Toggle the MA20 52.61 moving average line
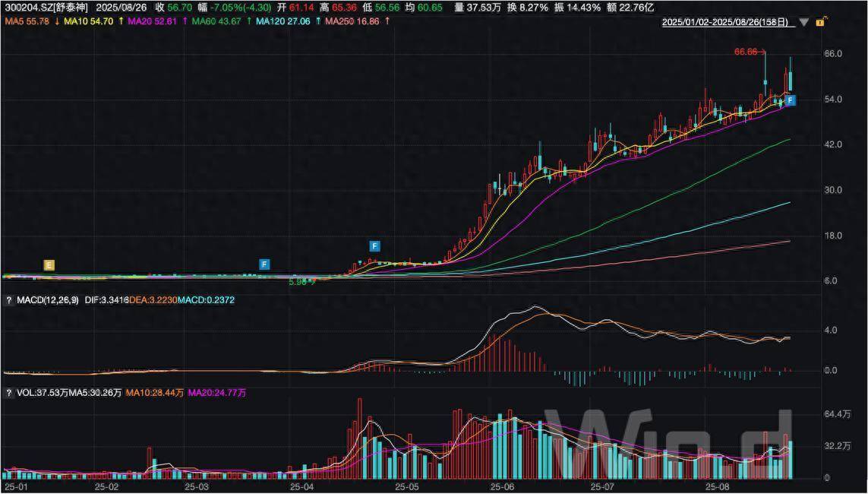The width and height of the screenshot is (868, 494). tap(152, 21)
